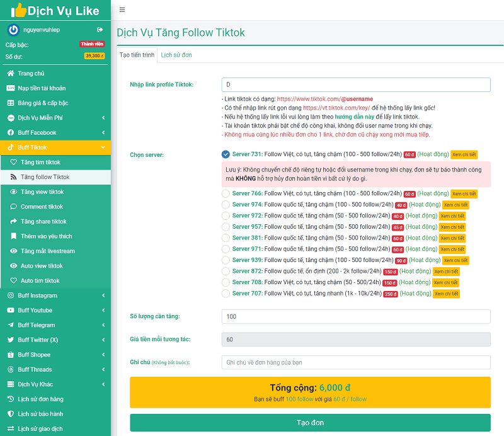Image resolution: width=504 pixels, height=436 pixels.
Task: Expand Buff Facebook submenu chevron
Action: [x=103, y=132]
